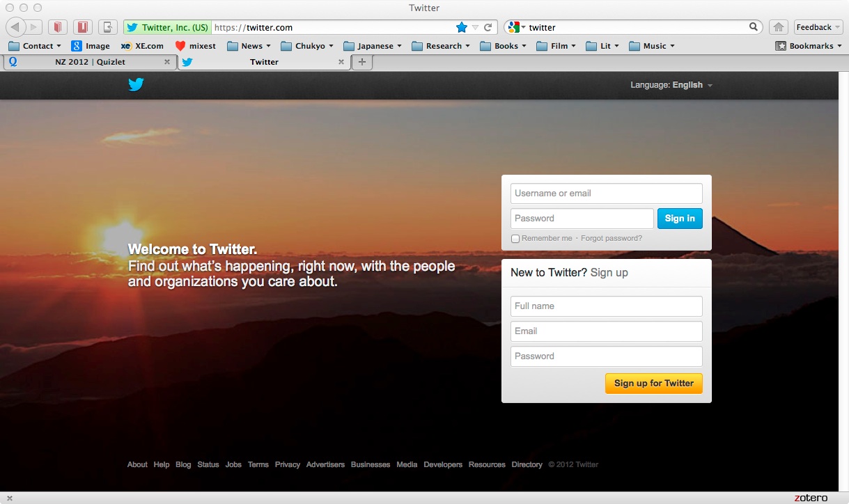Toggle the Remember me checkbox
Viewport: 849px width, 504px height.
[515, 239]
